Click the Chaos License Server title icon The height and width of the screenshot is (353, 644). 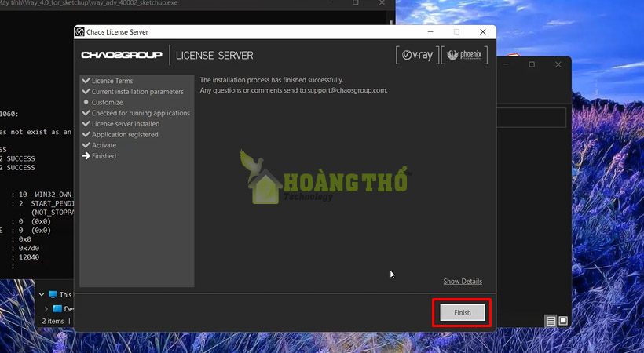point(79,32)
